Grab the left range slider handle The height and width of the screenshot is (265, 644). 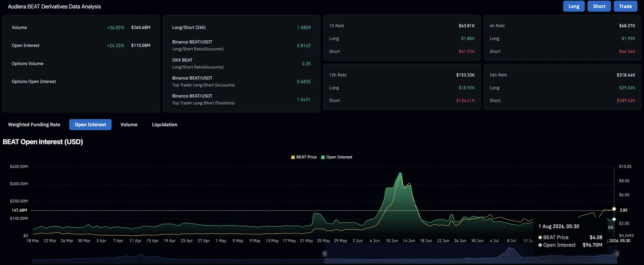click(x=324, y=254)
